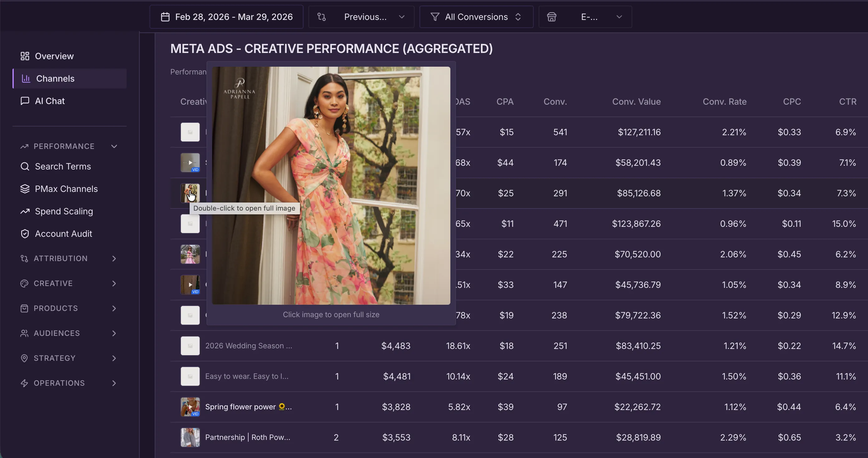
Task: Sort table by CPA column
Action: click(505, 102)
